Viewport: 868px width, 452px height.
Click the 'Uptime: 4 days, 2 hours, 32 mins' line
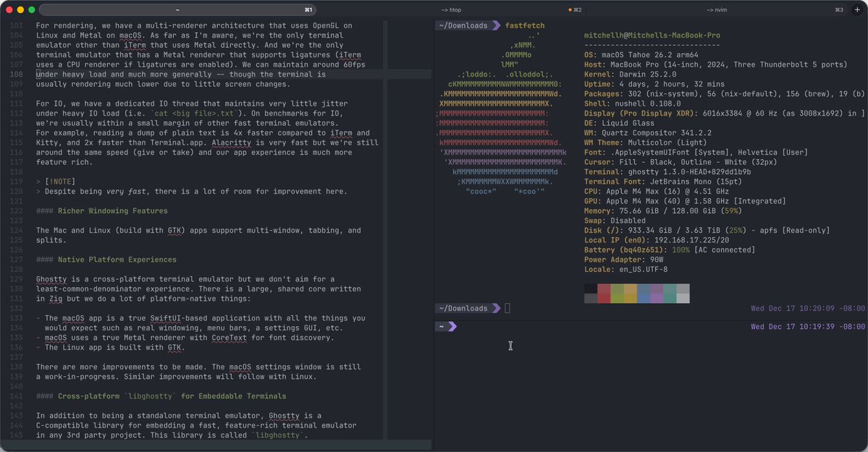coord(654,84)
